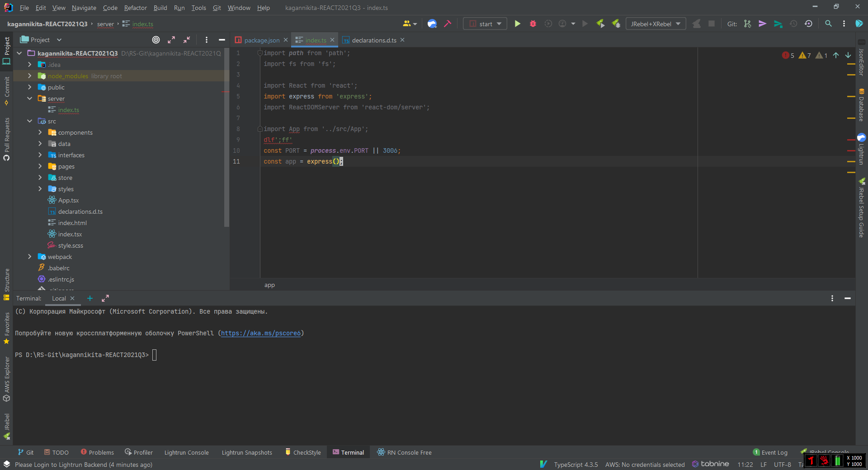
Task: Collapse the src folder in project tree
Action: point(30,121)
